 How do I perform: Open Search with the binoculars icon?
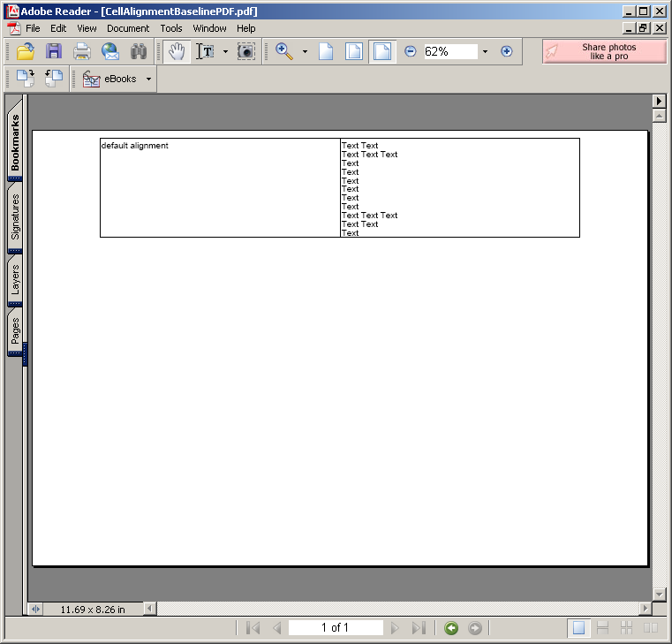(139, 51)
